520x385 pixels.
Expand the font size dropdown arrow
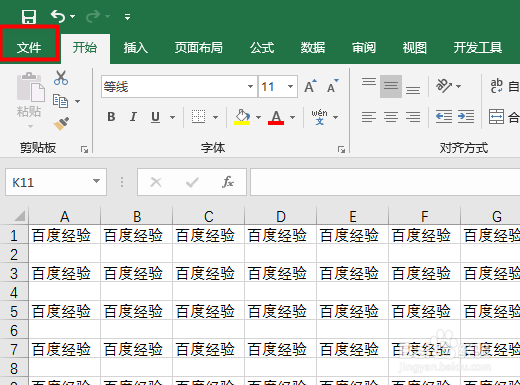pyautogui.click(x=291, y=86)
